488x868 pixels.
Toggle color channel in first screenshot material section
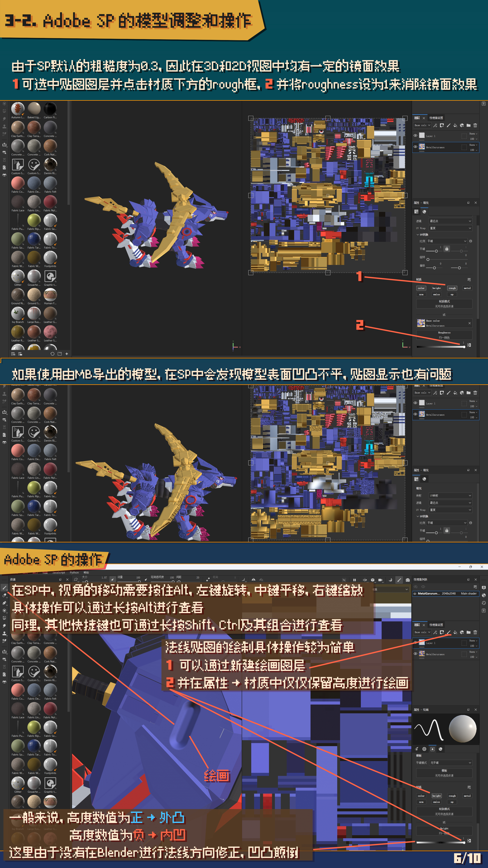(x=421, y=288)
